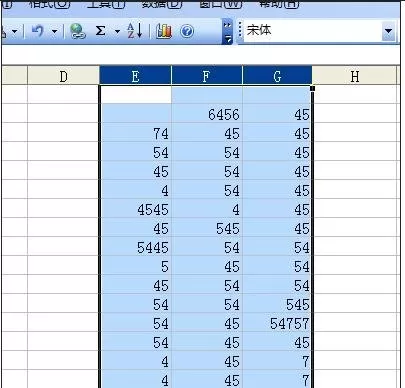Click the Insert Hyperlink globe icon

pyautogui.click(x=78, y=31)
